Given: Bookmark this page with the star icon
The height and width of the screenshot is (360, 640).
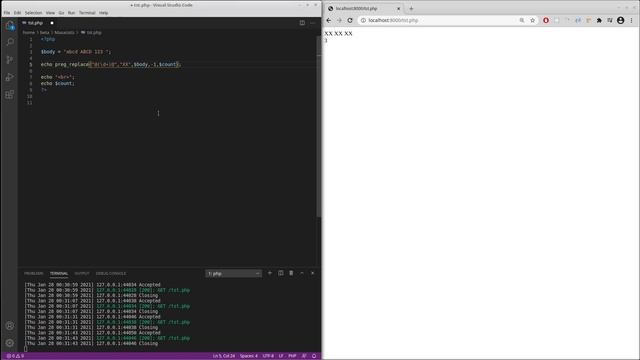Looking at the screenshot, I should pos(532,20).
